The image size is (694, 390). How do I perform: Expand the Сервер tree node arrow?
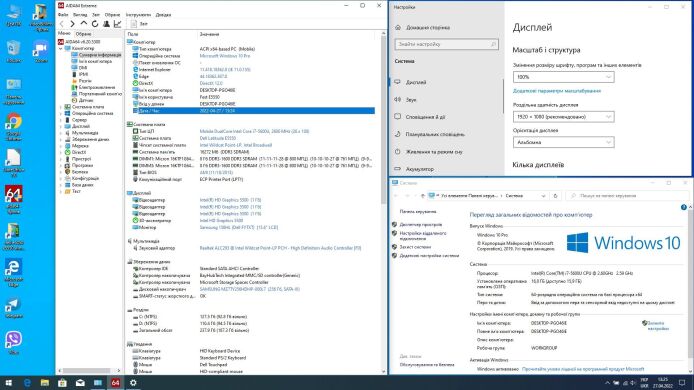click(x=61, y=120)
